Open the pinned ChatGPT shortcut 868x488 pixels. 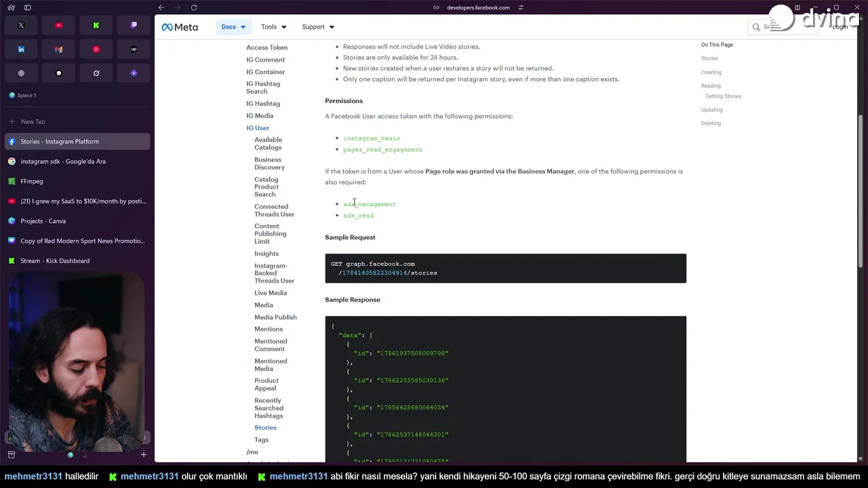coord(21,73)
